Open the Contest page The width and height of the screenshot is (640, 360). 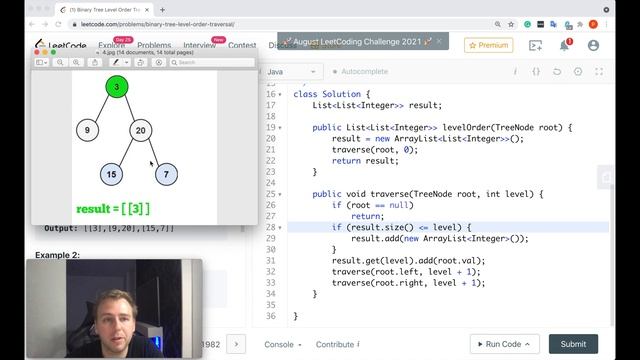pyautogui.click(x=242, y=45)
